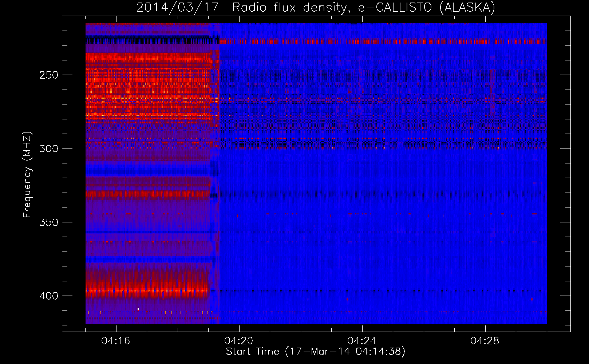Click the 04:16 time tick label

point(116,341)
